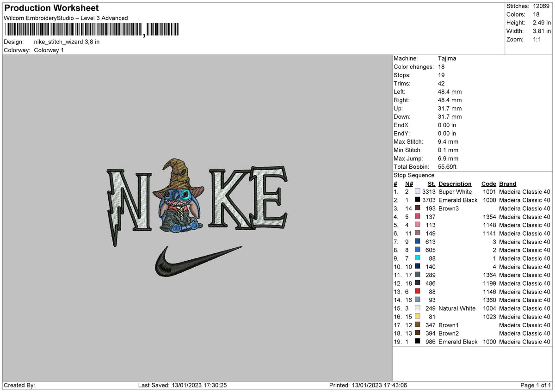Click the Description column header
Viewport: 555px width, 392px height.
[x=455, y=184]
